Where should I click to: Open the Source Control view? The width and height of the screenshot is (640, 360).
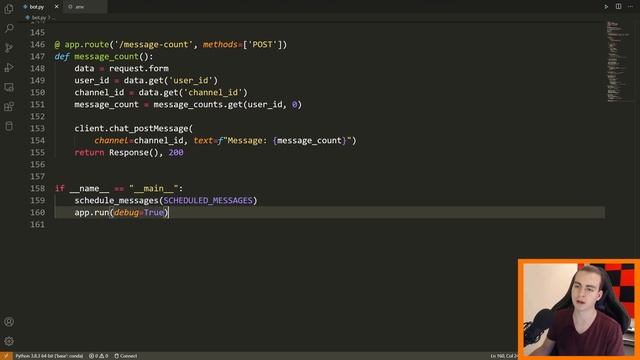9,48
